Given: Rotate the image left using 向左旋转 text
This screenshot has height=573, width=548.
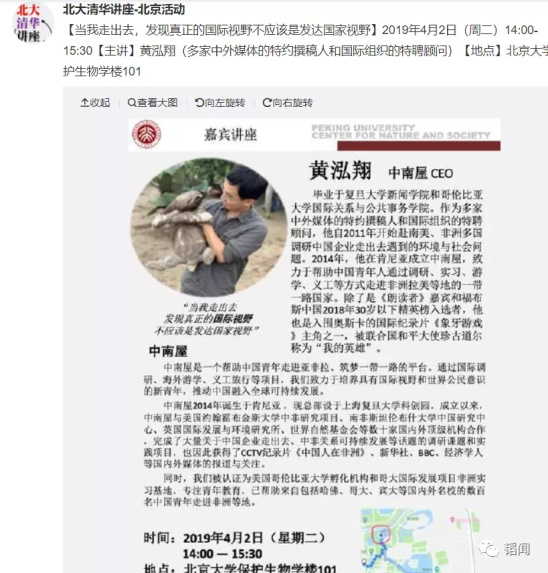Looking at the screenshot, I should [225, 103].
